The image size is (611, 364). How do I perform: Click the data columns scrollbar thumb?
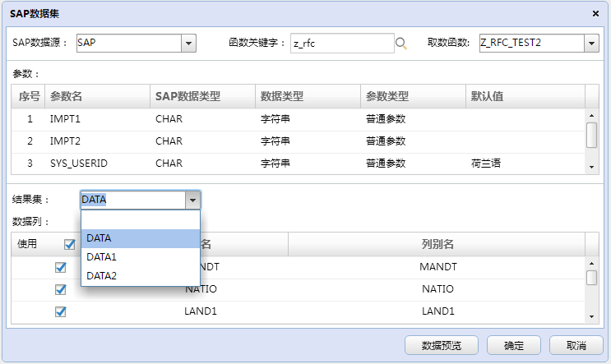591,278
